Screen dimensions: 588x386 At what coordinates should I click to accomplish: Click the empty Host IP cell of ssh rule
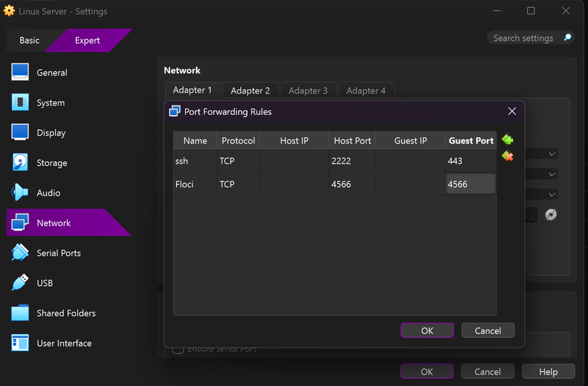294,161
